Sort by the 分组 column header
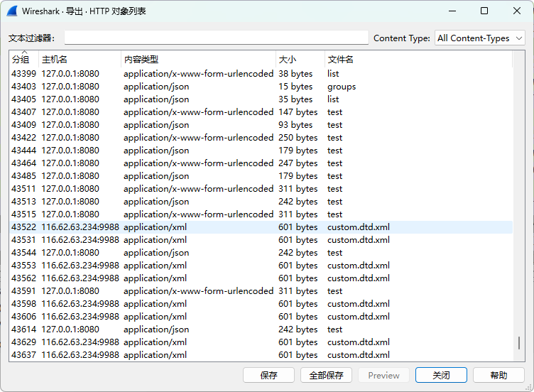This screenshot has width=534, height=392. [24, 59]
